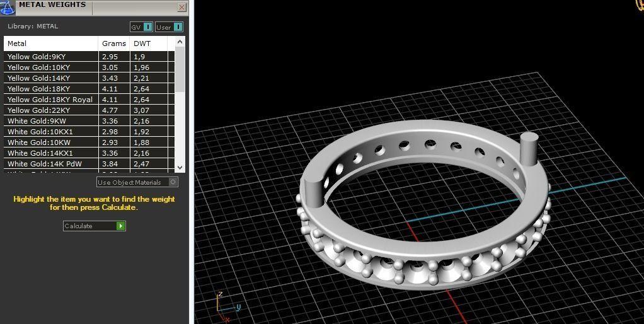Select the Yellow Gold:10KY row
The width and height of the screenshot is (644, 324).
(x=89, y=67)
